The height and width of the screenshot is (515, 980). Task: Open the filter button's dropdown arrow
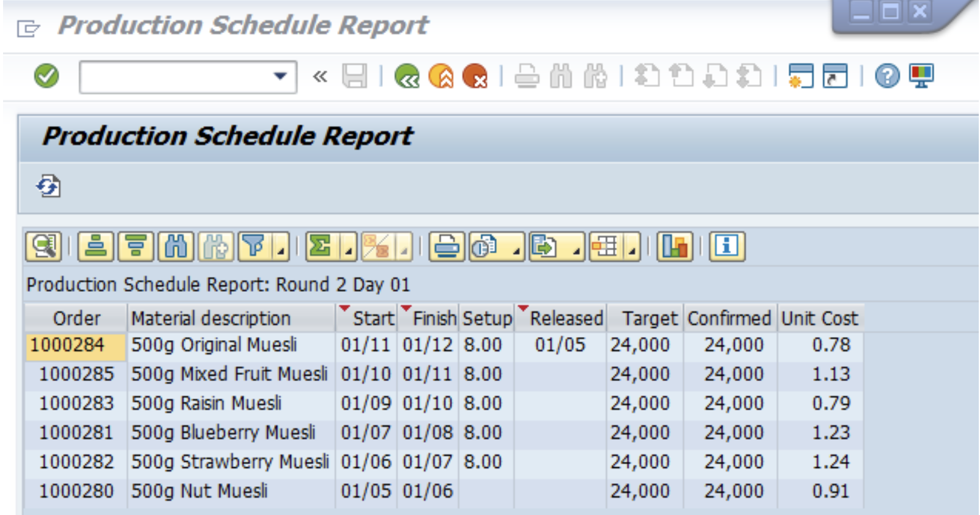281,251
